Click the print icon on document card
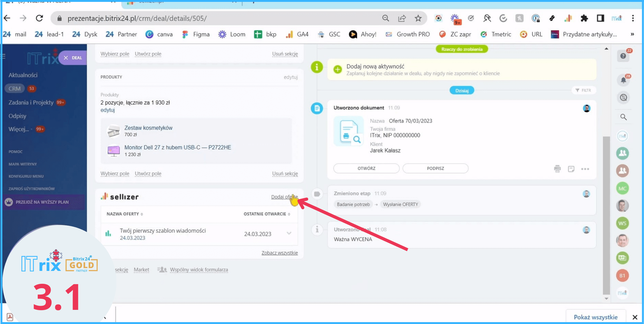Viewport: 644px width, 324px height. [x=557, y=169]
